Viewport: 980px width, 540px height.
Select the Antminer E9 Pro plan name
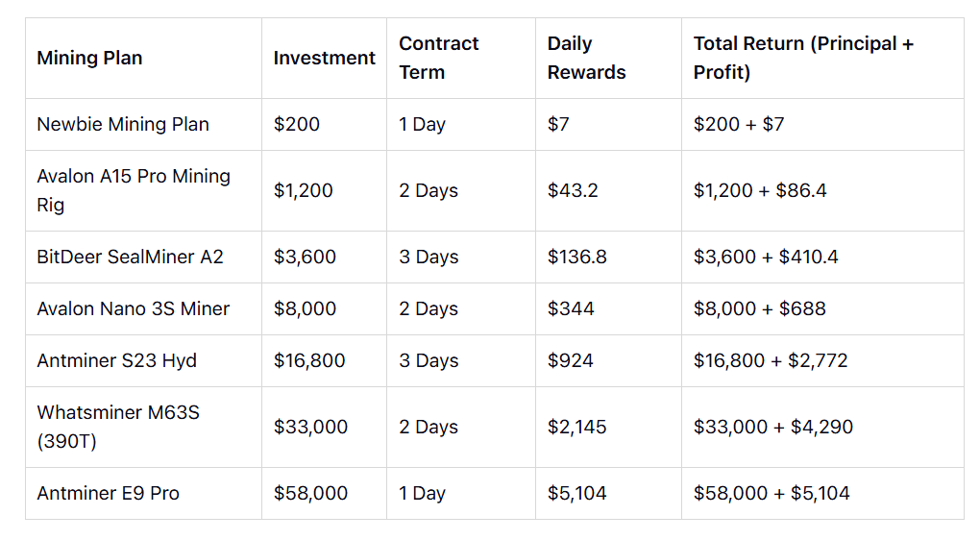108,494
